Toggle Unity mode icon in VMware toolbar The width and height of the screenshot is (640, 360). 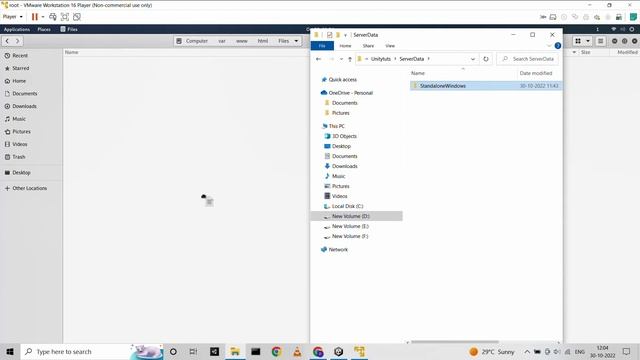click(x=77, y=17)
